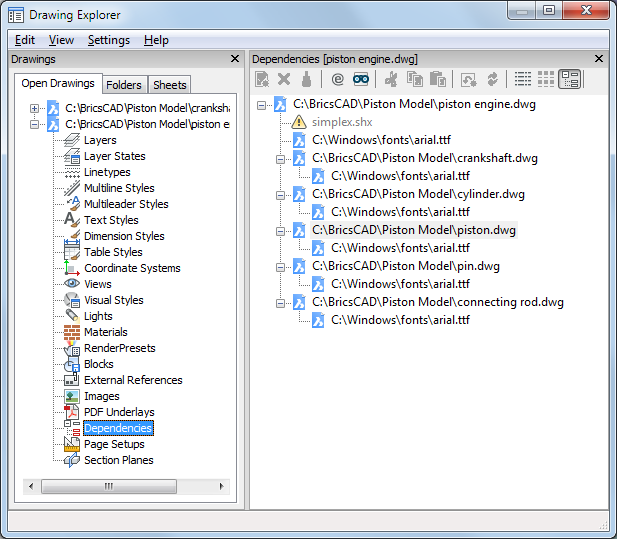Click the Purge broom toolbar icon
The height and width of the screenshot is (539, 617).
[306, 79]
